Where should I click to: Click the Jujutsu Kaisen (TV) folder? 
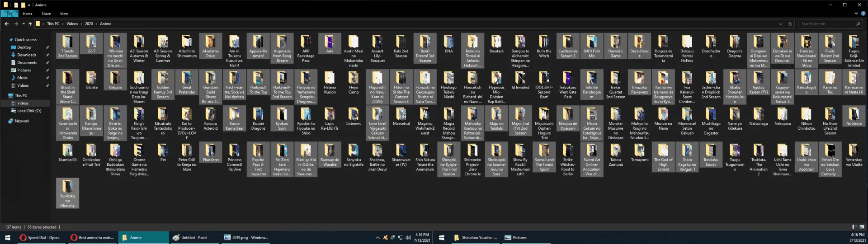759,82
